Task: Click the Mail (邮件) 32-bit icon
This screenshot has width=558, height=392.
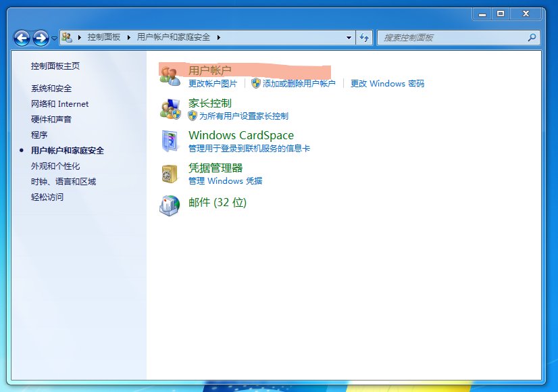Action: coord(170,205)
